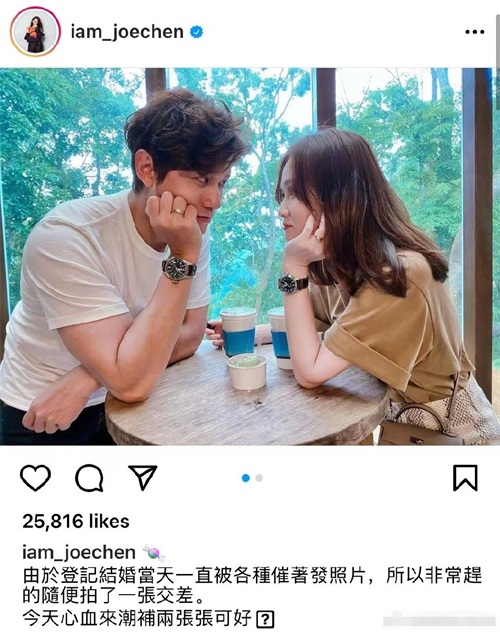
Task: Tap the boxed question mark emoji glyph
Action: tap(265, 619)
